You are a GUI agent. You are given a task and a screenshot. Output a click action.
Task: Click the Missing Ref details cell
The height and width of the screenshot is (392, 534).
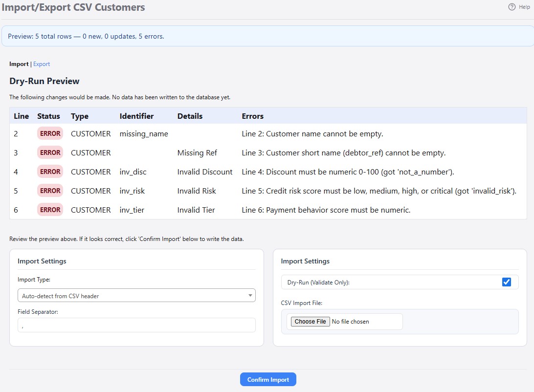(197, 153)
